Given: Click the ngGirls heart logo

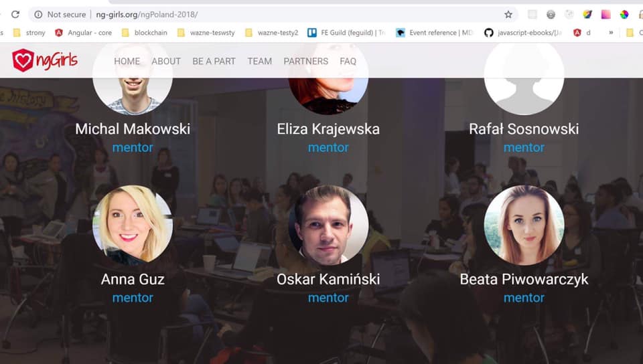Looking at the screenshot, I should 23,60.
